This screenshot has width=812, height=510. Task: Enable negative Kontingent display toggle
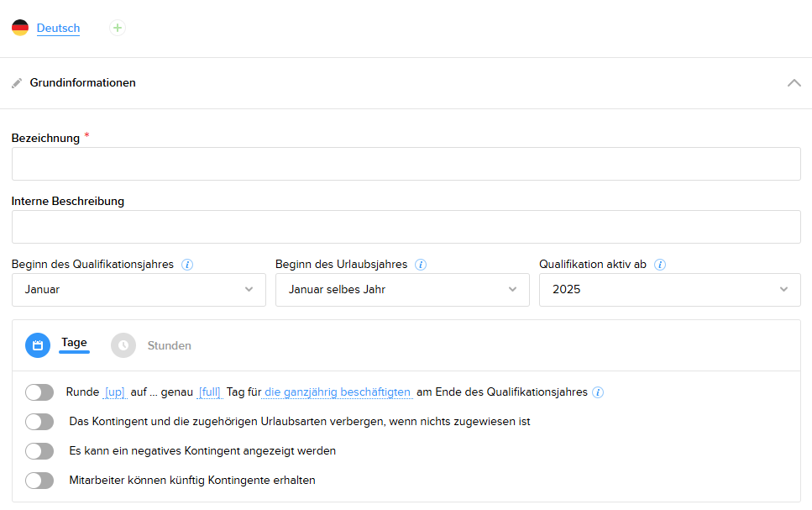click(39, 451)
